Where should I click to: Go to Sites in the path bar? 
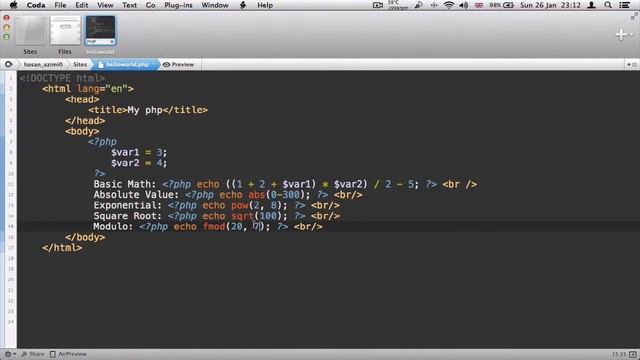pyautogui.click(x=80, y=64)
